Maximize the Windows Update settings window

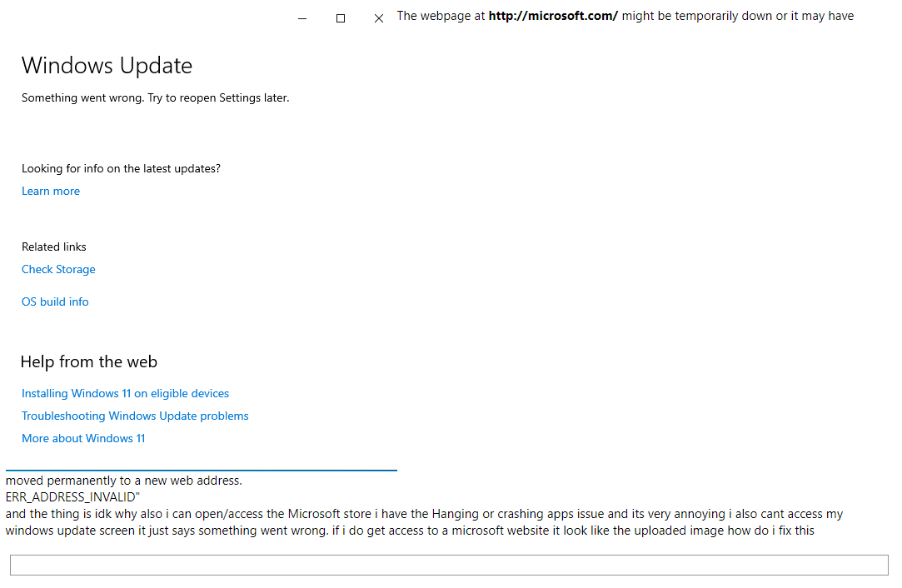click(341, 18)
